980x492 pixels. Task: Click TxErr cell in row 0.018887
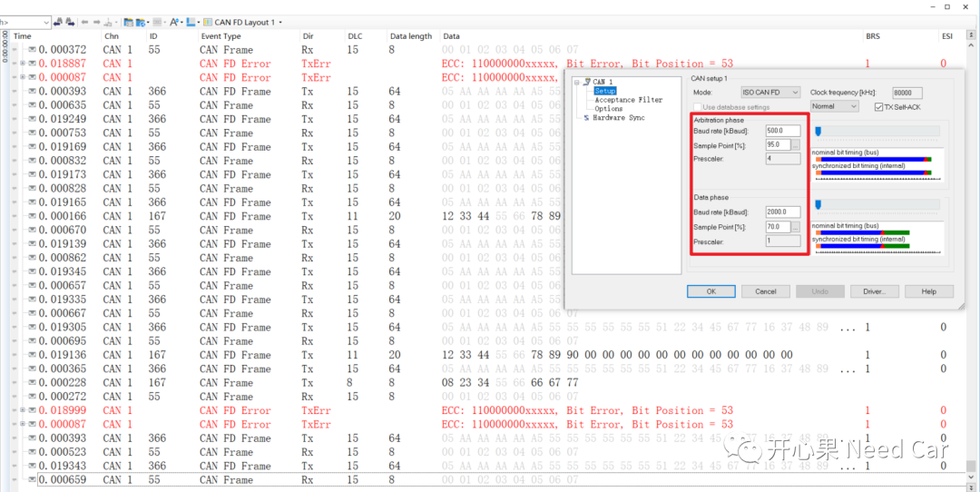(x=317, y=64)
